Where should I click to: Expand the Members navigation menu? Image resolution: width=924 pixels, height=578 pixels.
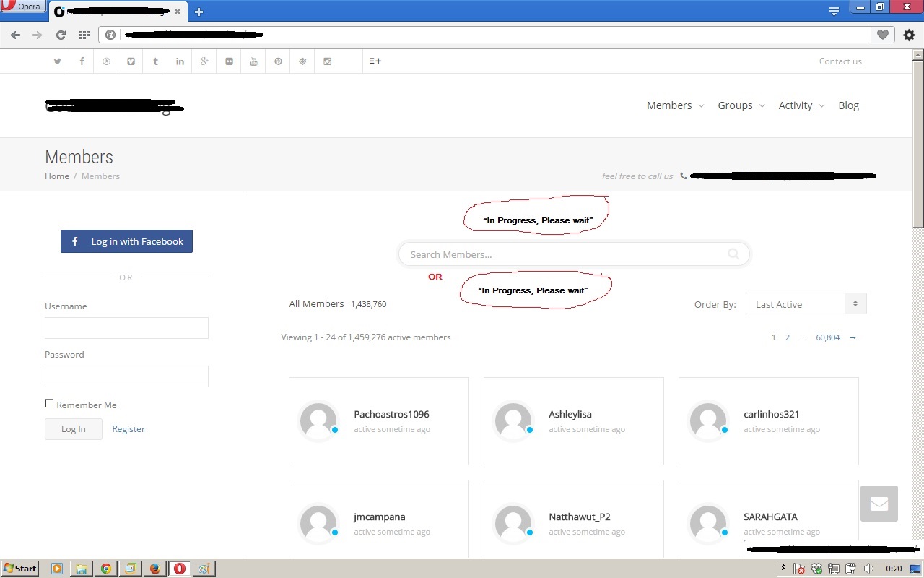coord(674,105)
